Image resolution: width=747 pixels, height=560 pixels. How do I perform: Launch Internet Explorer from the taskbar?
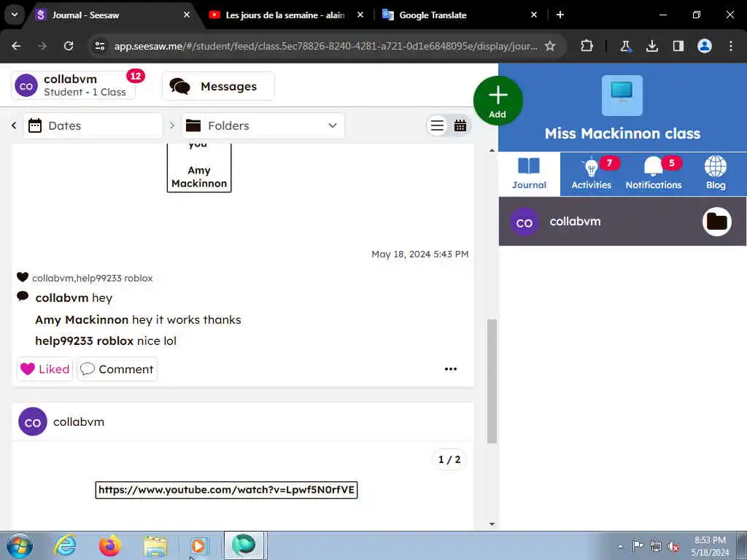pyautogui.click(x=65, y=545)
